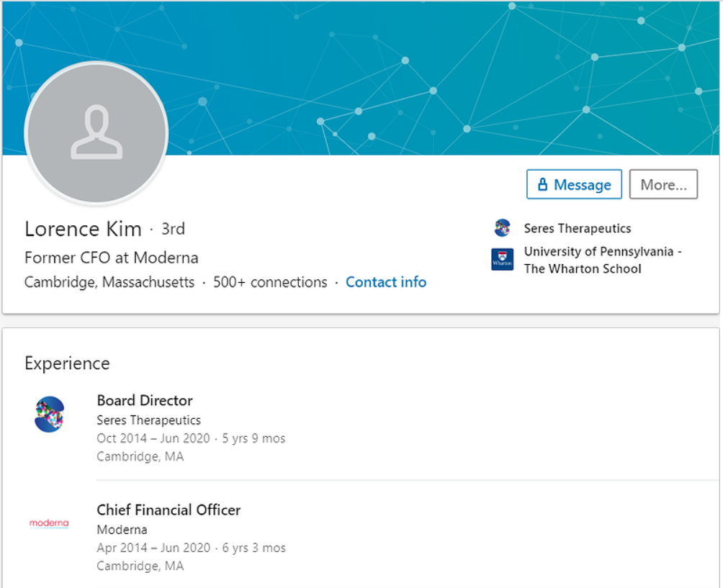Open University of Pennsylvania Wharton School link

click(x=603, y=260)
